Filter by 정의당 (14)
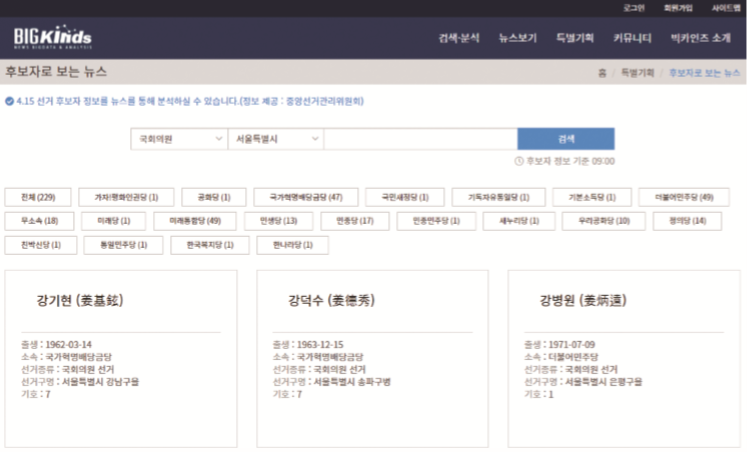Image resolution: width=747 pixels, height=452 pixels. 687,221
